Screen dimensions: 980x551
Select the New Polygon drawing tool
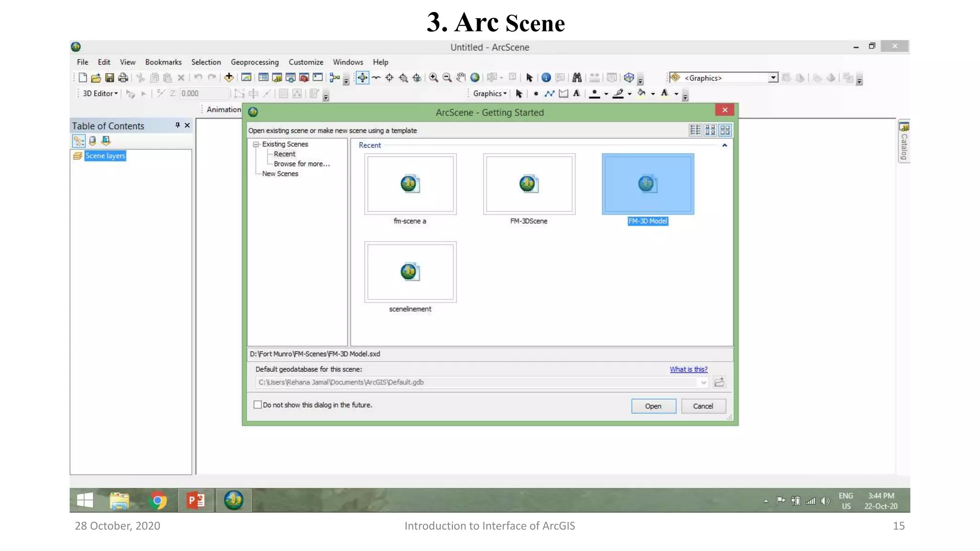[x=563, y=94]
